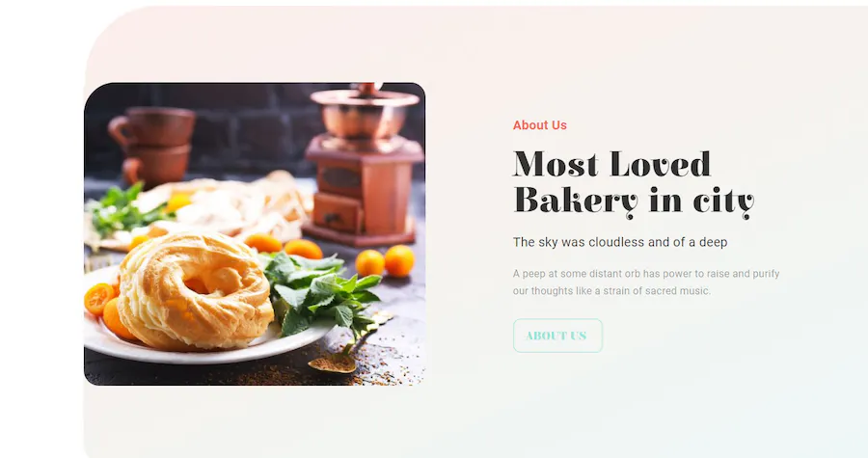Viewport: 868px width, 458px height.
Task: Click the ring-shaped pastry on the plate
Action: click(194, 290)
